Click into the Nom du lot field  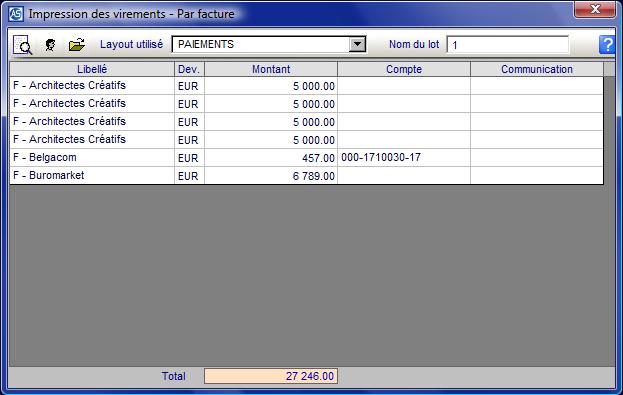(507, 45)
